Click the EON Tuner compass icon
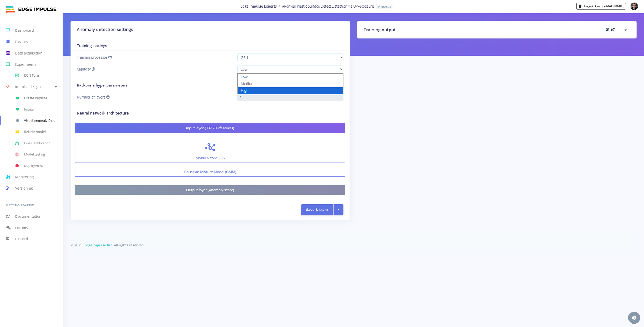 coord(17,75)
